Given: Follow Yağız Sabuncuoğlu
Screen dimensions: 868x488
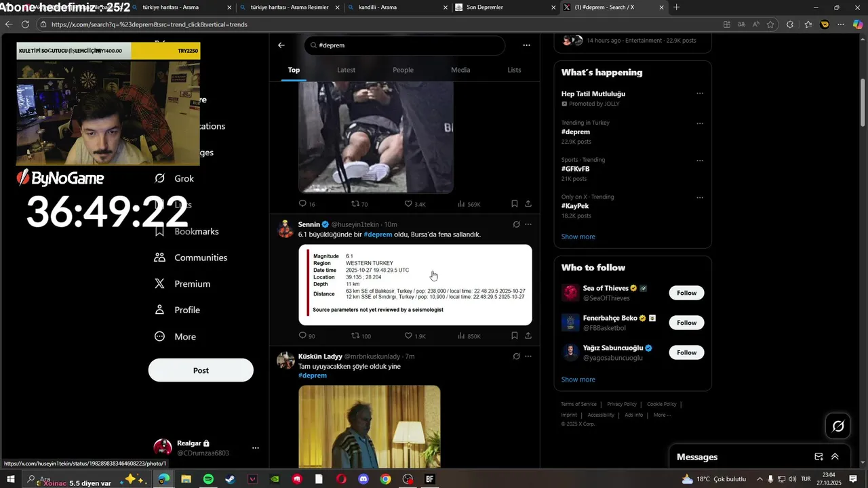Looking at the screenshot, I should (686, 352).
